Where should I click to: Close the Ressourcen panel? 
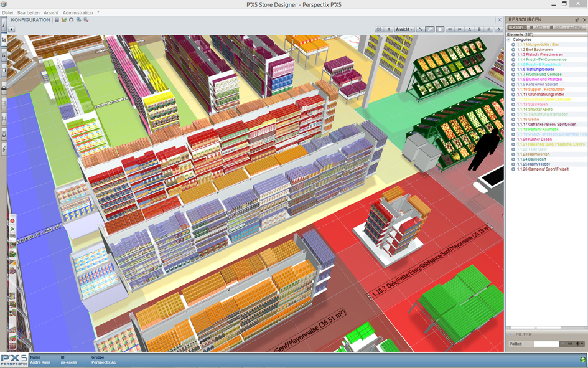point(584,19)
